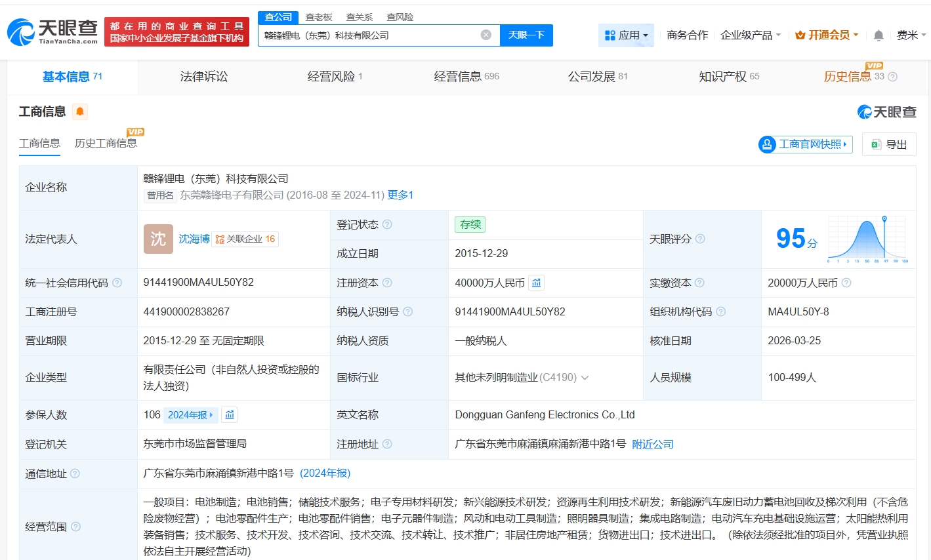
Task: Click the bell reminder icon beside 工商信息 heading
Action: [x=79, y=111]
